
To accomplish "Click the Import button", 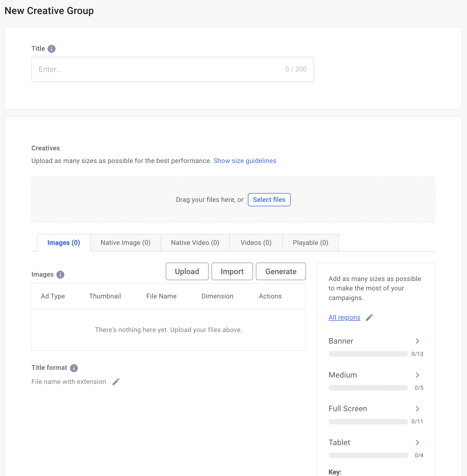I will (232, 271).
